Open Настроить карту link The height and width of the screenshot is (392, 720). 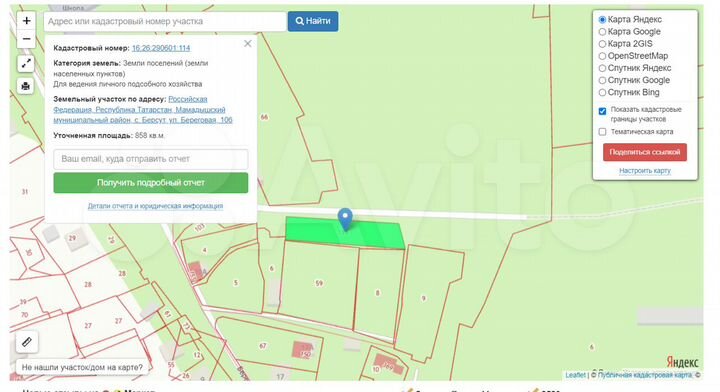tap(645, 171)
